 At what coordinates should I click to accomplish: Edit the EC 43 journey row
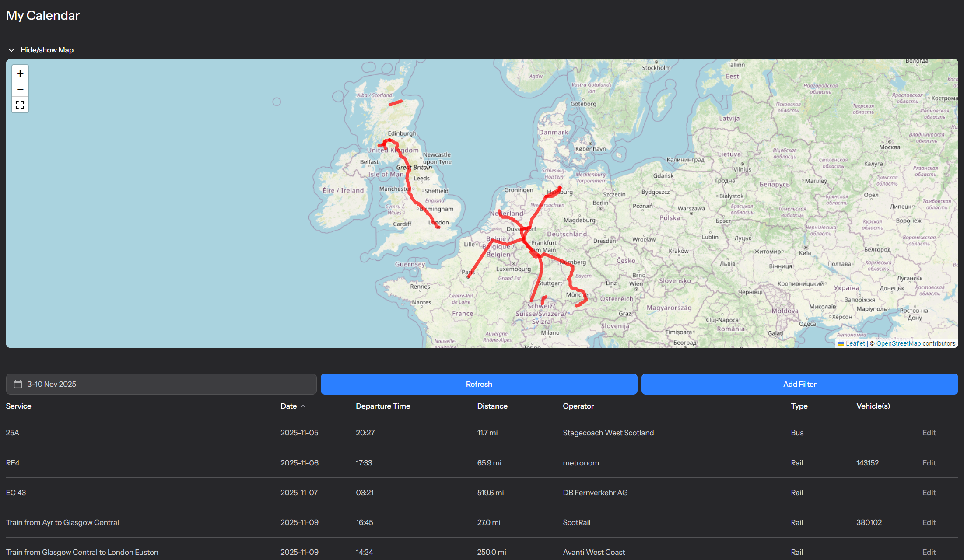[x=929, y=493]
